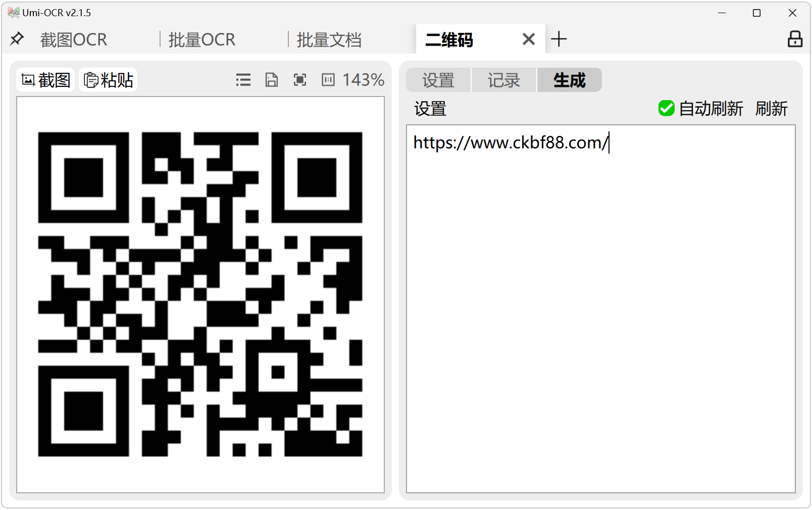
Task: Fit the image to the view area
Action: (300, 80)
